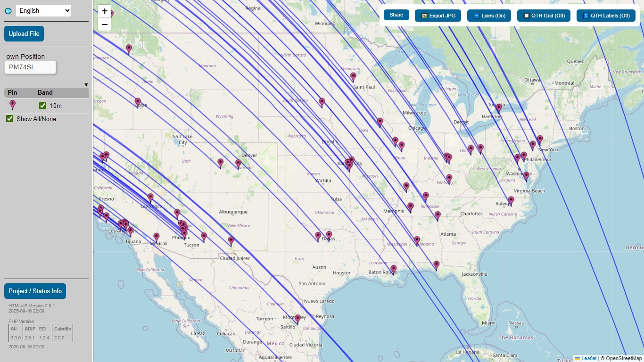This screenshot has width=644, height=362.
Task: Click the globe language icon
Action: coord(8,11)
